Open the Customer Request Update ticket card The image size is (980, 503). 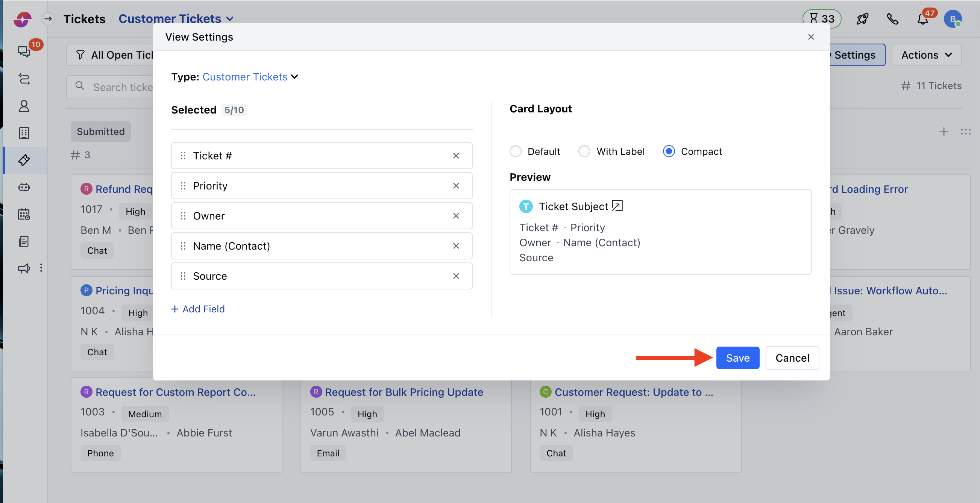click(633, 392)
